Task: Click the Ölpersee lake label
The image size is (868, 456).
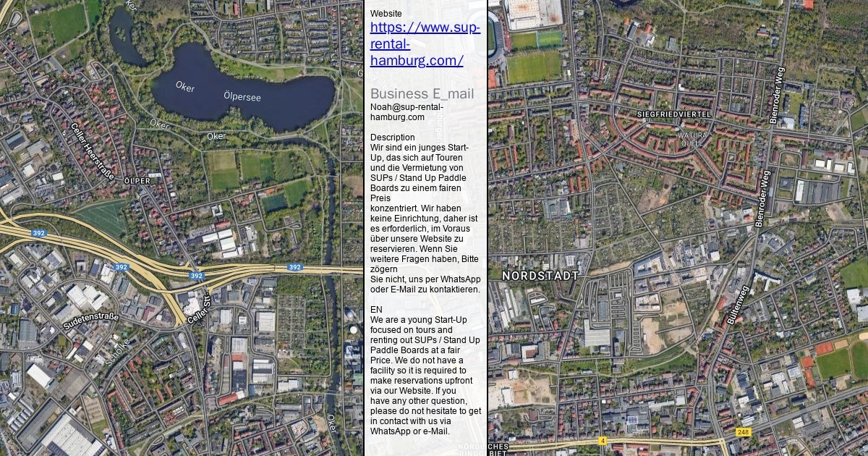Action: tap(242, 96)
